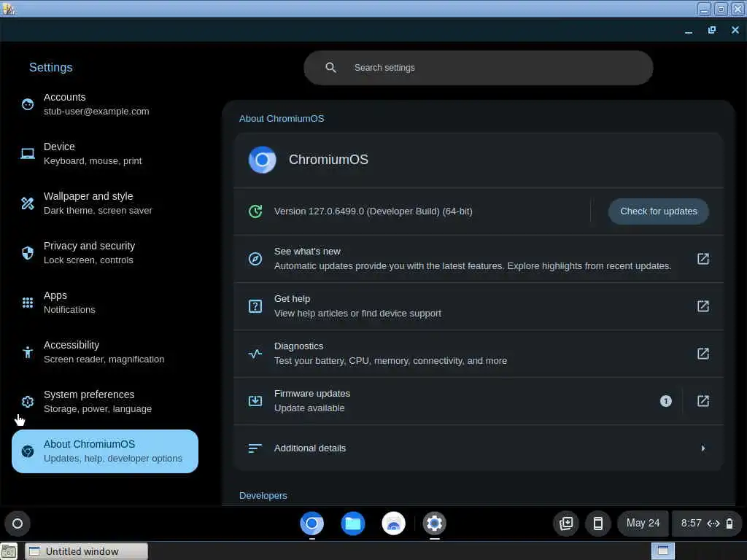Open the Diagnostics row

pyautogui.click(x=479, y=354)
